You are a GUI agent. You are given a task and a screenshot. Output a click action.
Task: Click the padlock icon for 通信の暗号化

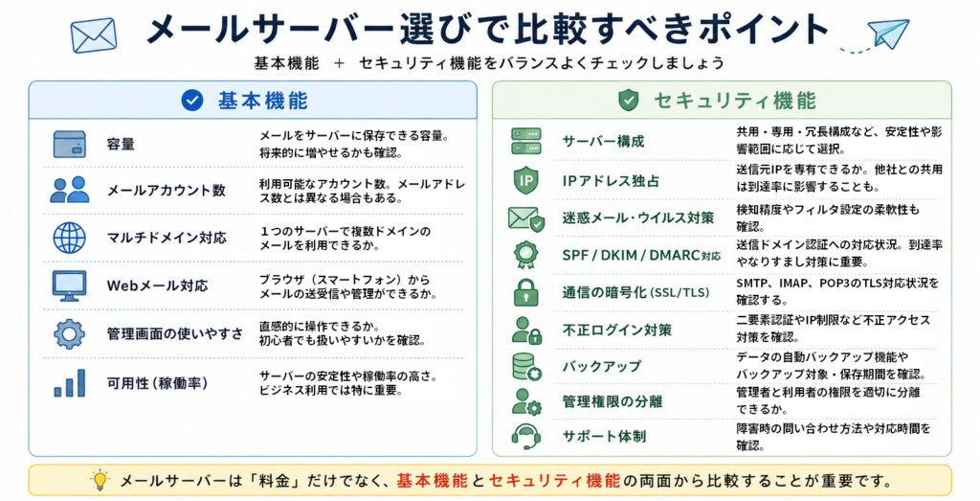526,292
